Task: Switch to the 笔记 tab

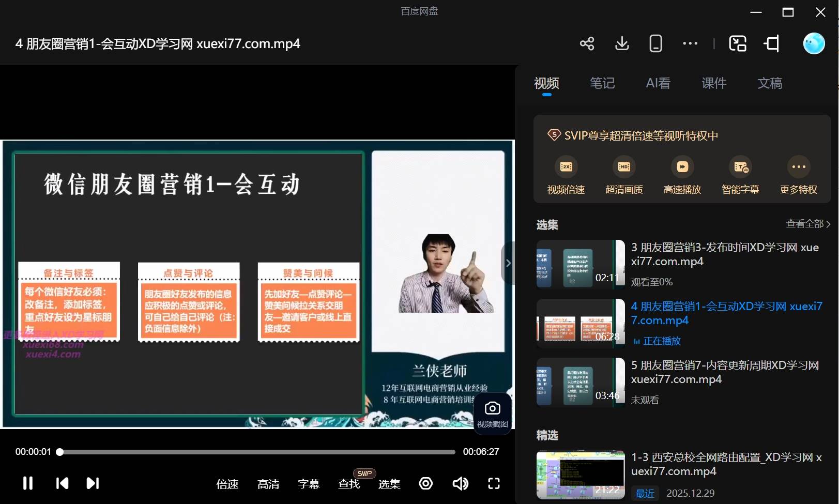Action: pyautogui.click(x=602, y=83)
